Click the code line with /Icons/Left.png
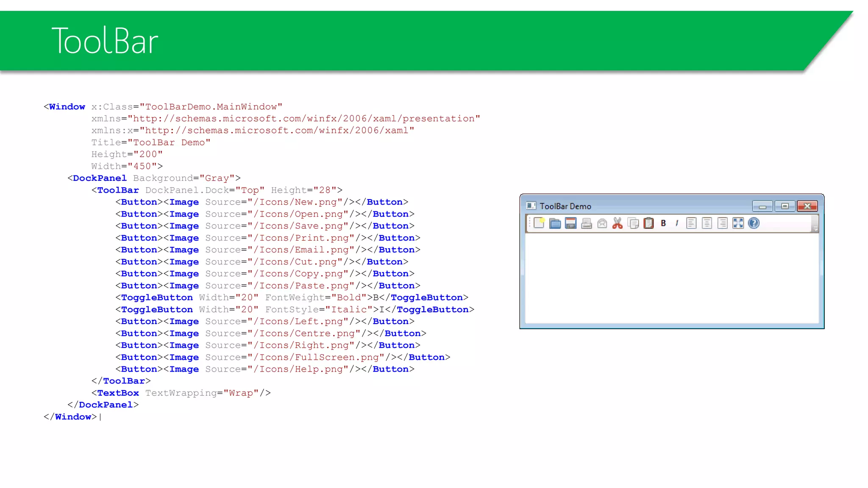 264,321
